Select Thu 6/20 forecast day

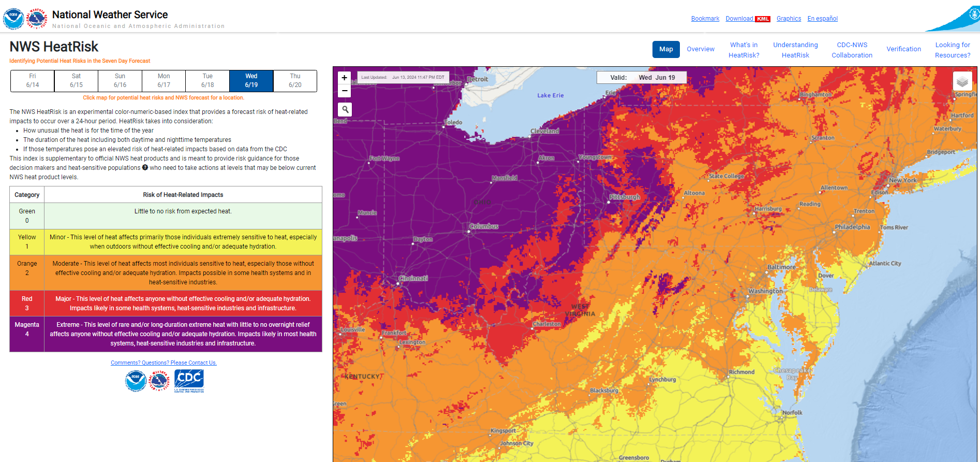pos(295,81)
